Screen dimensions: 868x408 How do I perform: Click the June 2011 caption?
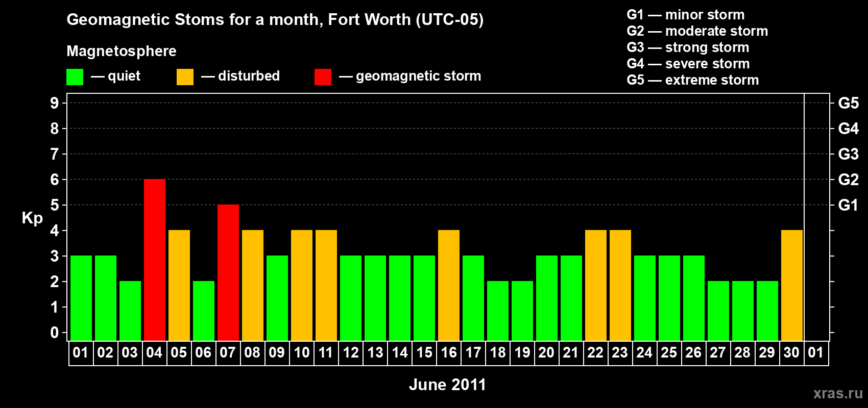tap(447, 385)
